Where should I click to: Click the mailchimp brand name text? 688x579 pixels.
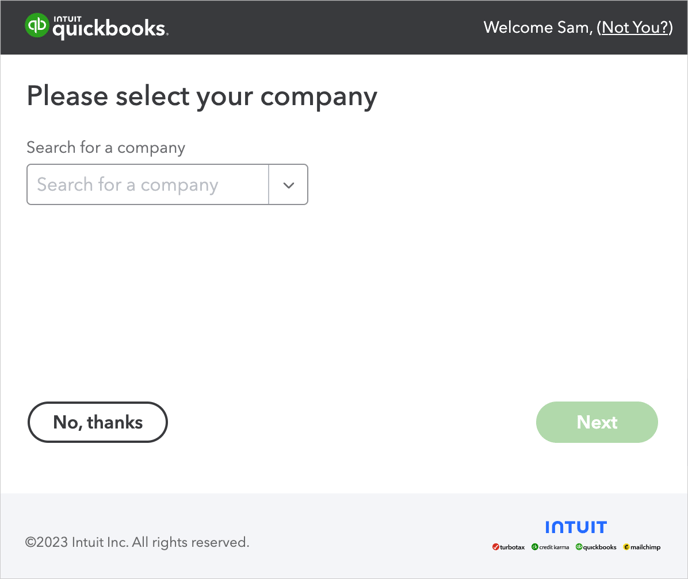pyautogui.click(x=646, y=548)
